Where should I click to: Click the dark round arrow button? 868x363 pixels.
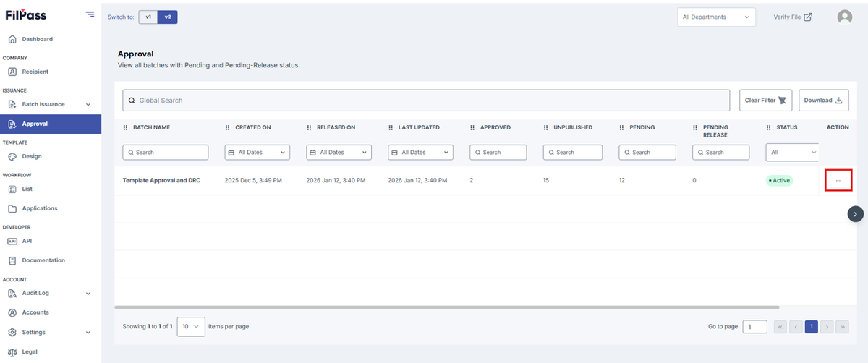point(856,213)
